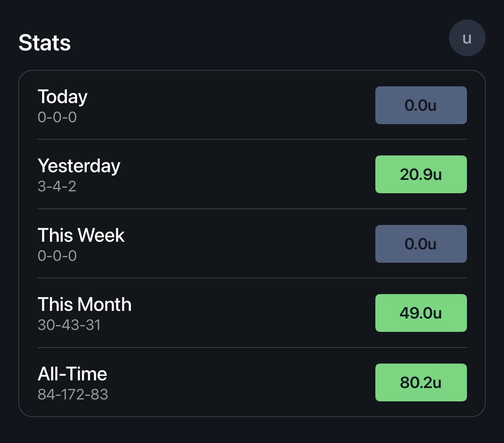The height and width of the screenshot is (443, 504).
Task: Click the 30-43-31 monthly record
Action: (69, 325)
